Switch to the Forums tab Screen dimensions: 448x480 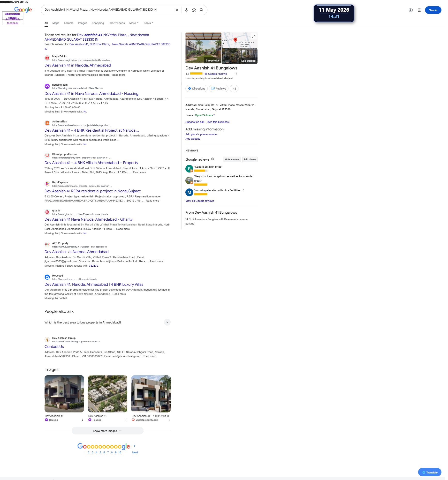(x=68, y=23)
